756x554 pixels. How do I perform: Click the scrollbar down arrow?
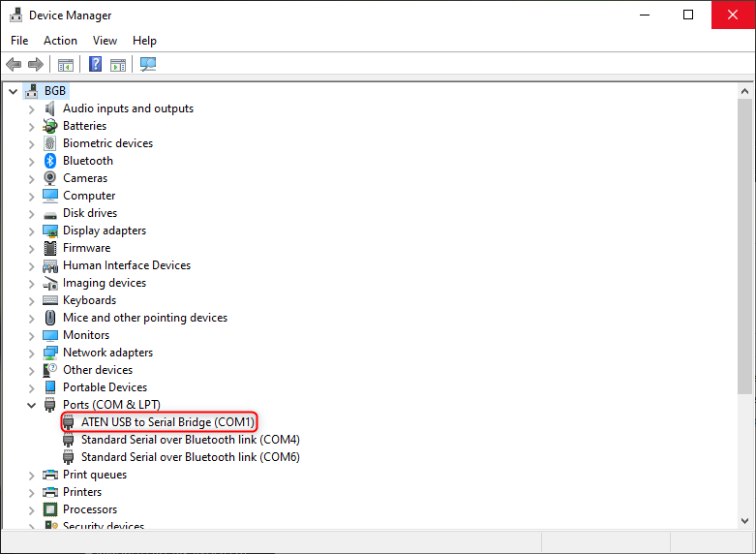(744, 521)
